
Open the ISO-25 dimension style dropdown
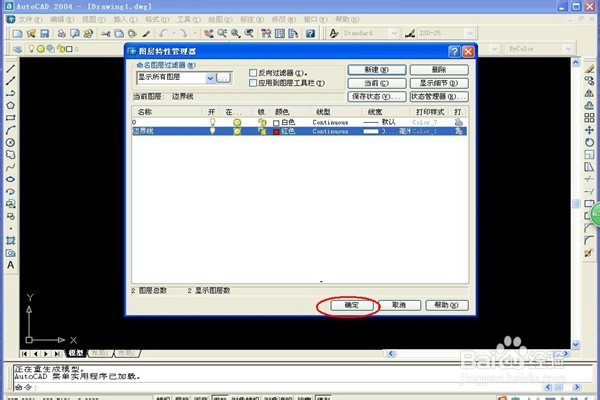tap(470, 34)
